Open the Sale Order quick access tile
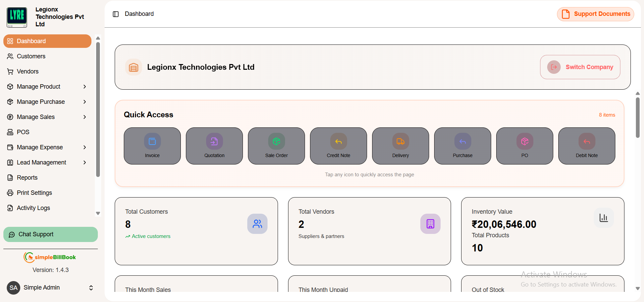This screenshot has width=644, height=302. coord(276,146)
